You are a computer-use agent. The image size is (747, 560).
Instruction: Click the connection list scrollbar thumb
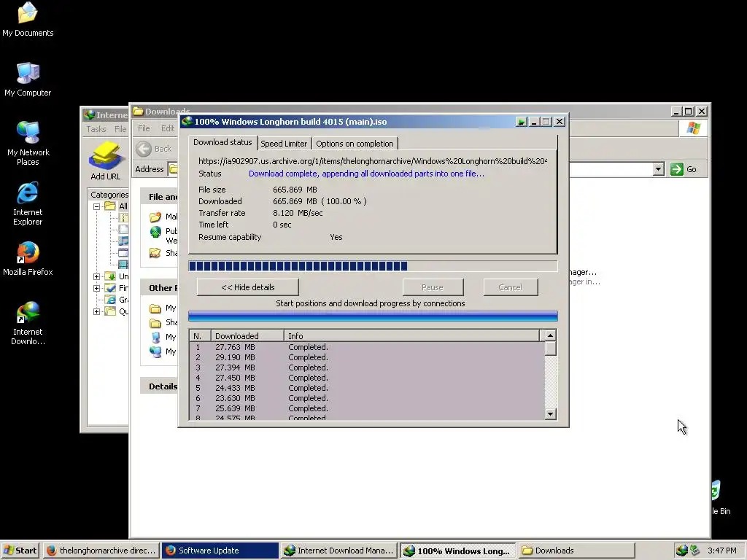(x=550, y=348)
